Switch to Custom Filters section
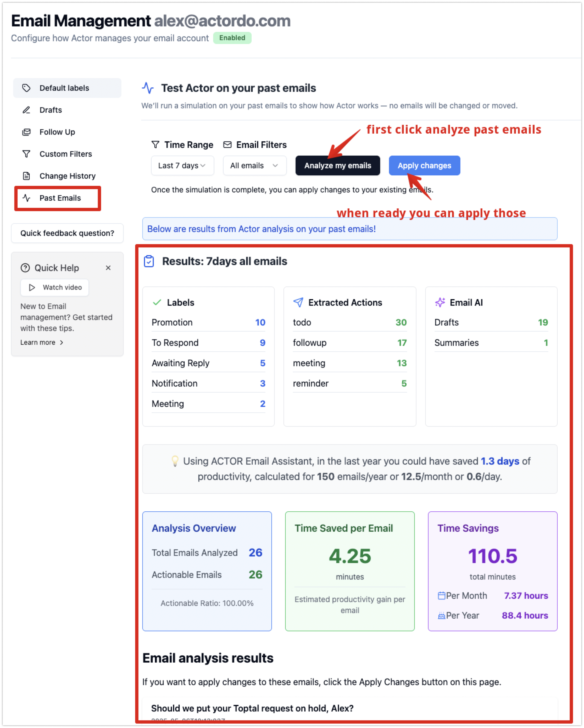The width and height of the screenshot is (584, 728). pos(67,154)
